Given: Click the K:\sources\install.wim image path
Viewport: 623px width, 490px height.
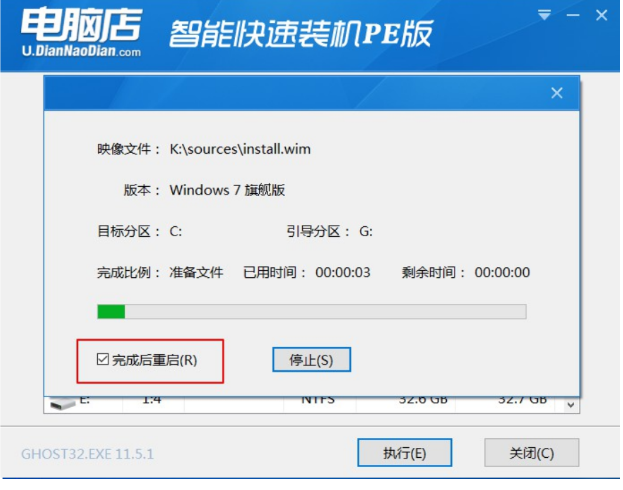Looking at the screenshot, I should (x=240, y=149).
